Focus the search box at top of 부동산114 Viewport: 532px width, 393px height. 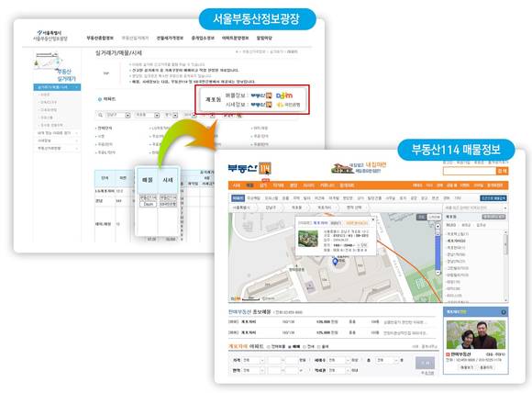coord(470,171)
